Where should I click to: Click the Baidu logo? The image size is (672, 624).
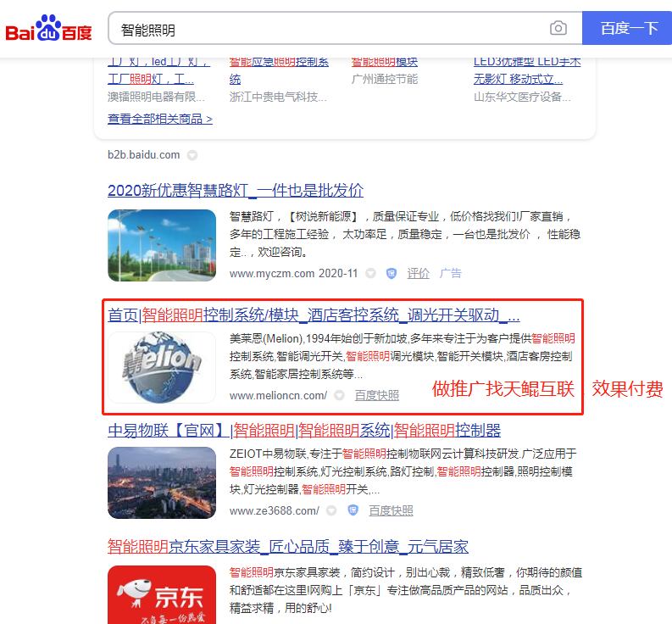click(48, 28)
